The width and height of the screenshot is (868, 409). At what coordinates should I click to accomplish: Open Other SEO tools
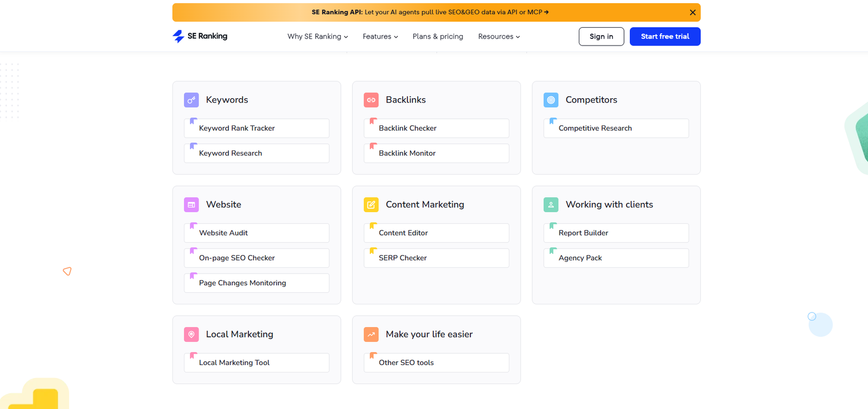click(436, 362)
